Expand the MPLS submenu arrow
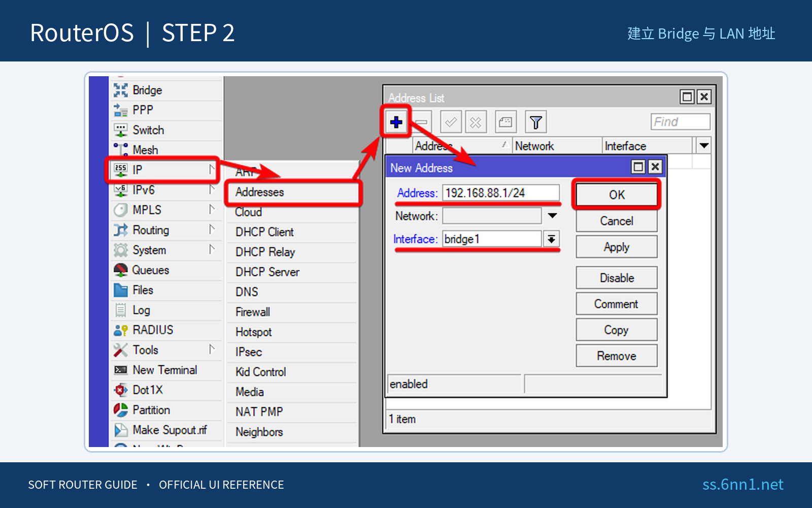Image resolution: width=812 pixels, height=508 pixels. point(212,209)
